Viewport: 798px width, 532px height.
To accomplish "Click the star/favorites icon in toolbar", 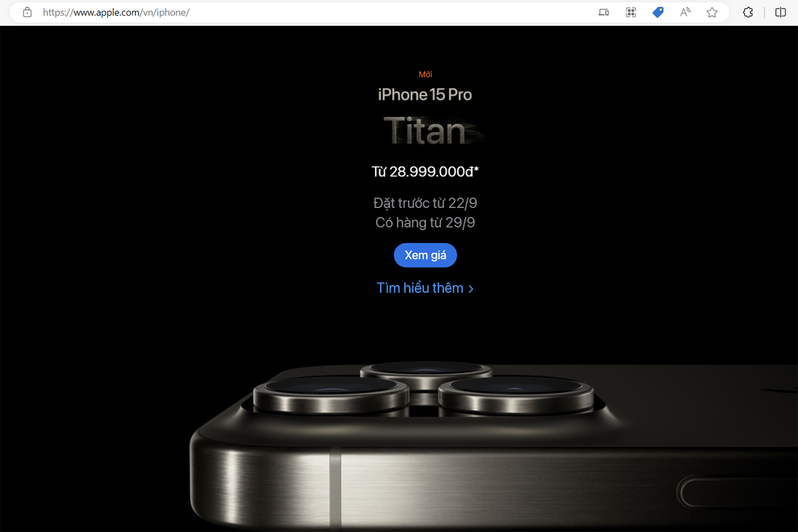I will 711,12.
